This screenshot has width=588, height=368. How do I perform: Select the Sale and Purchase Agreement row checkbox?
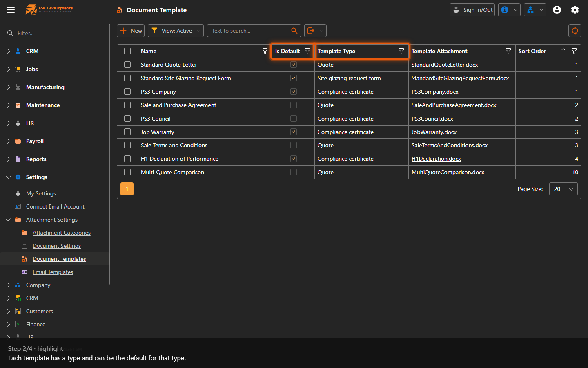point(127,105)
